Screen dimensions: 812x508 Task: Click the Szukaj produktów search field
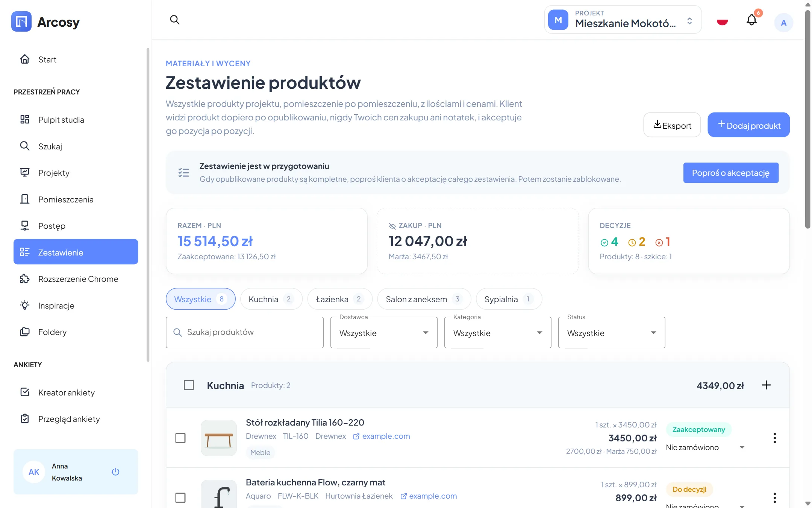[245, 332]
